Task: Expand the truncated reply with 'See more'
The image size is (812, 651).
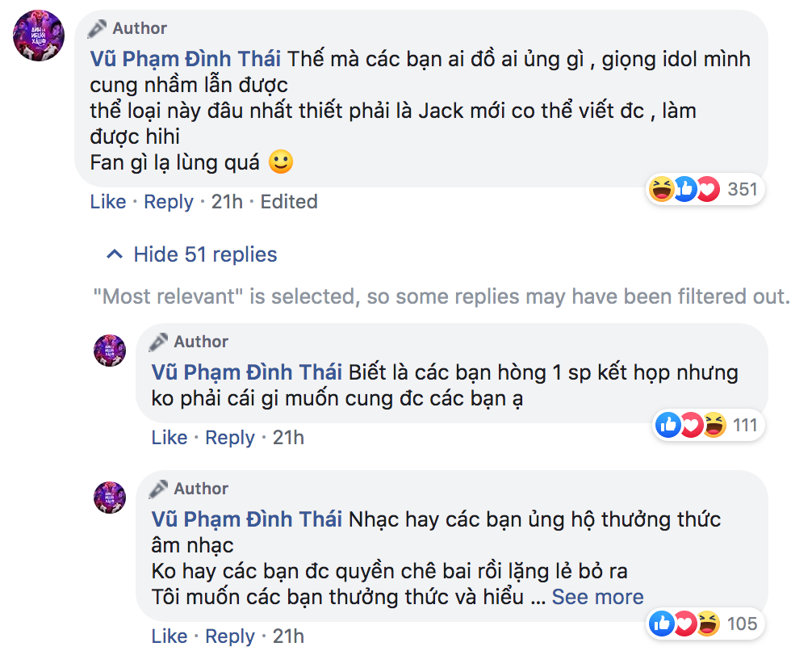Action: [597, 597]
